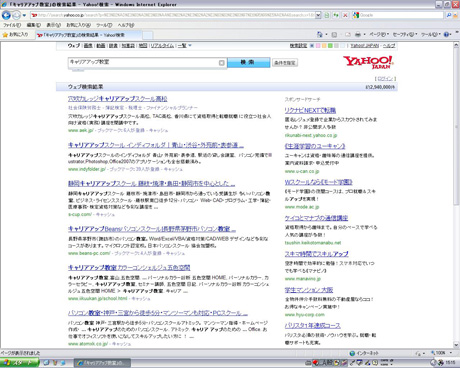Click the scrollbar up arrow

(456, 46)
